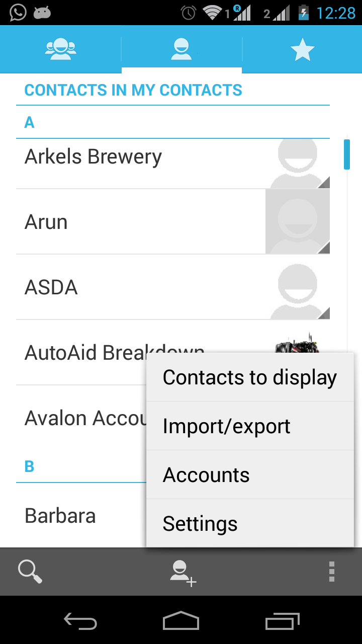The height and width of the screenshot is (644, 362).
Task: Choose Contacts to display menu option
Action: coord(250,377)
